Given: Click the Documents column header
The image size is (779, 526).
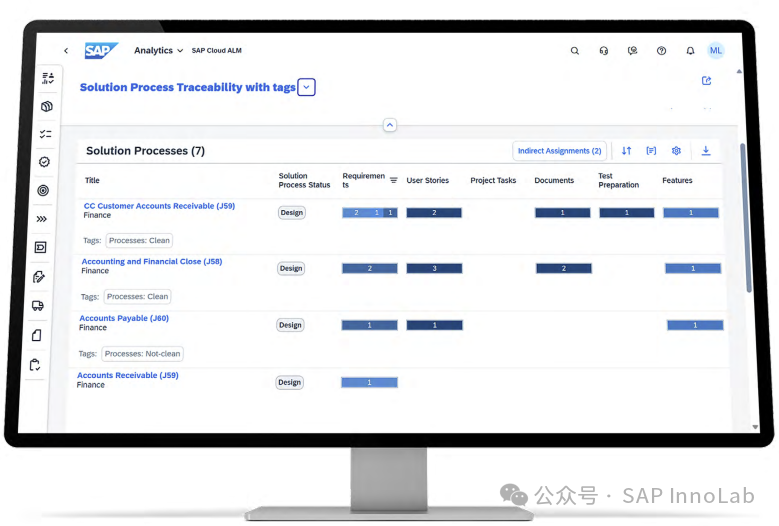Looking at the screenshot, I should pyautogui.click(x=554, y=180).
